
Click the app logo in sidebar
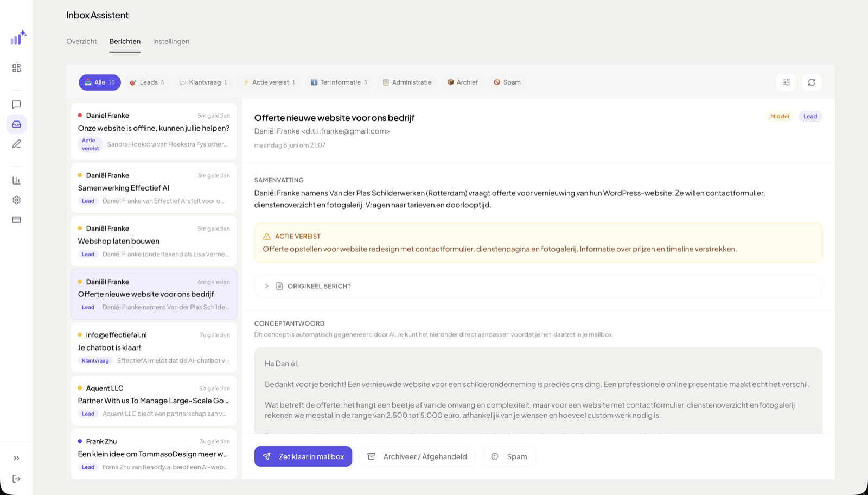pos(18,37)
